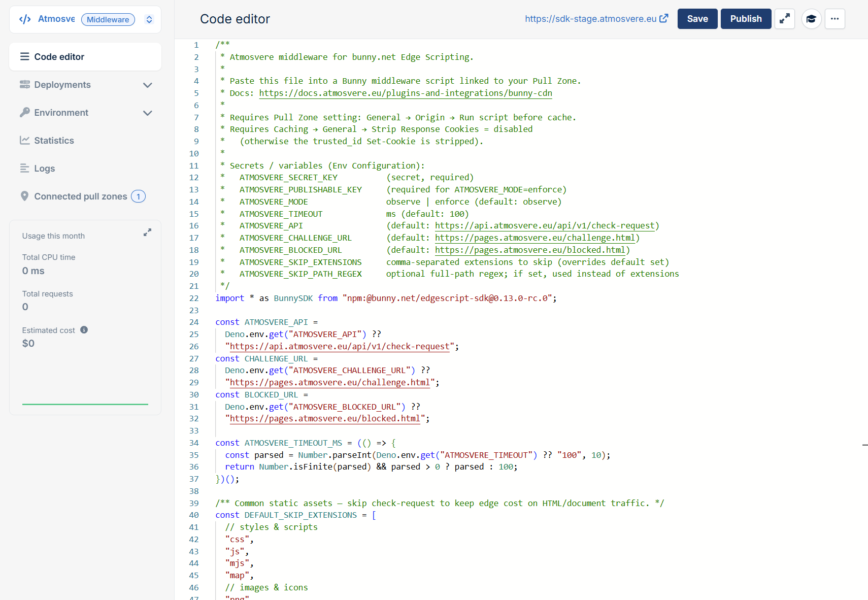Open the three-dots more options menu
Screen dimensions: 868x600
coord(834,19)
